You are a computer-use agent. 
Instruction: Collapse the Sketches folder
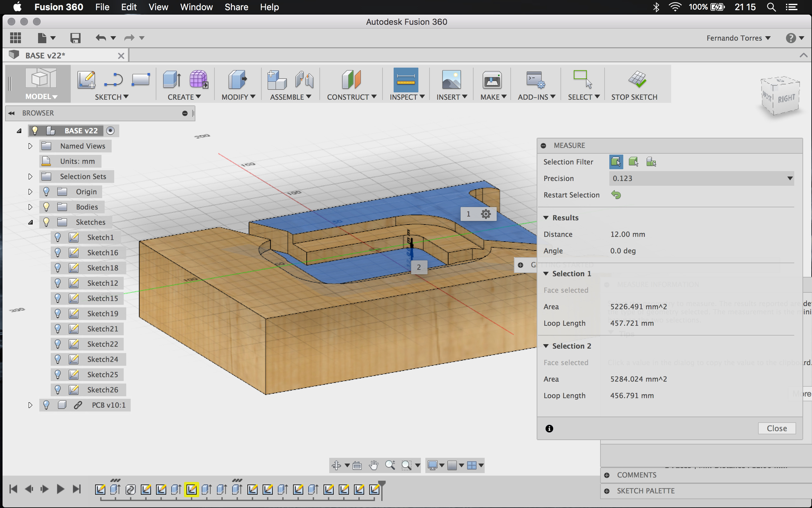click(x=30, y=223)
